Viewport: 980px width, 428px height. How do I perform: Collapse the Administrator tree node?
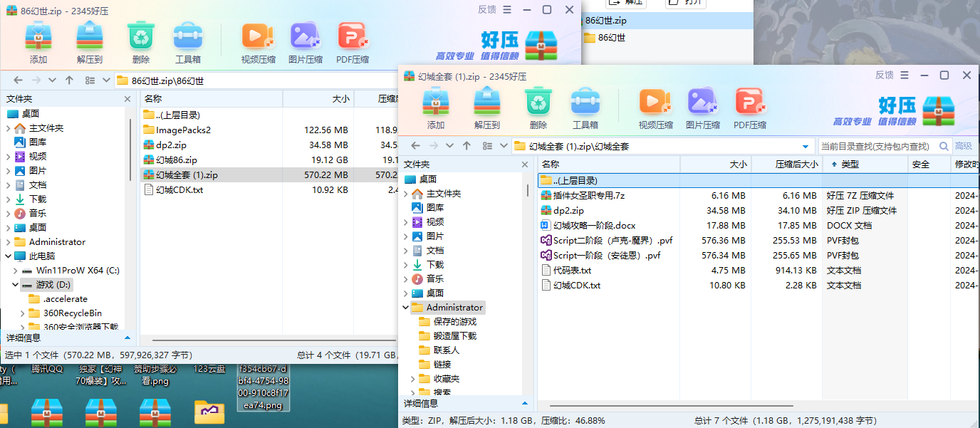pos(405,308)
